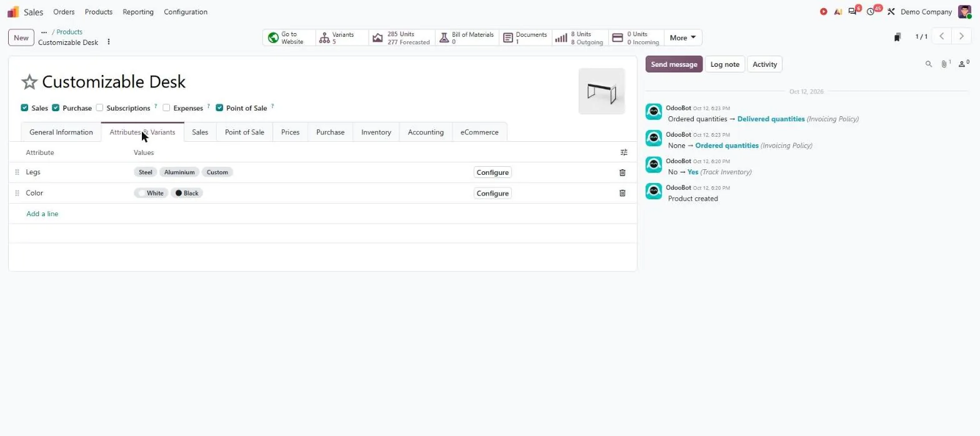Open Documents 1 stat button
The width and height of the screenshot is (980, 436).
tap(525, 37)
